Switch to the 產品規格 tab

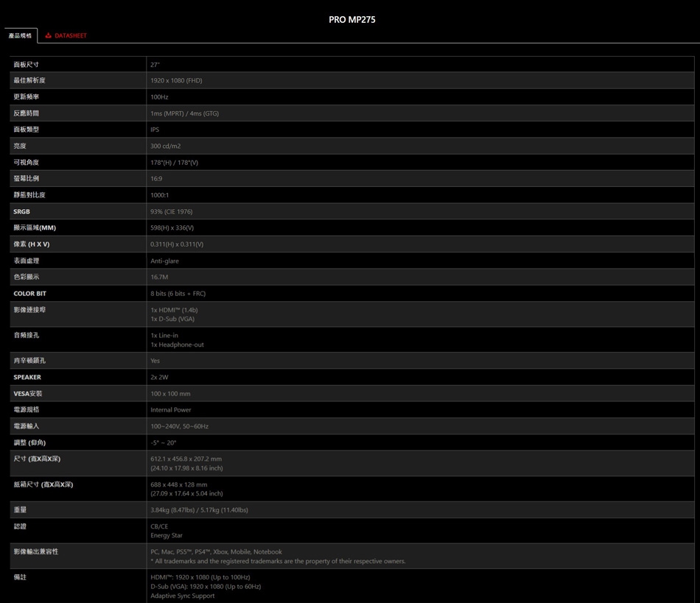[x=21, y=35]
